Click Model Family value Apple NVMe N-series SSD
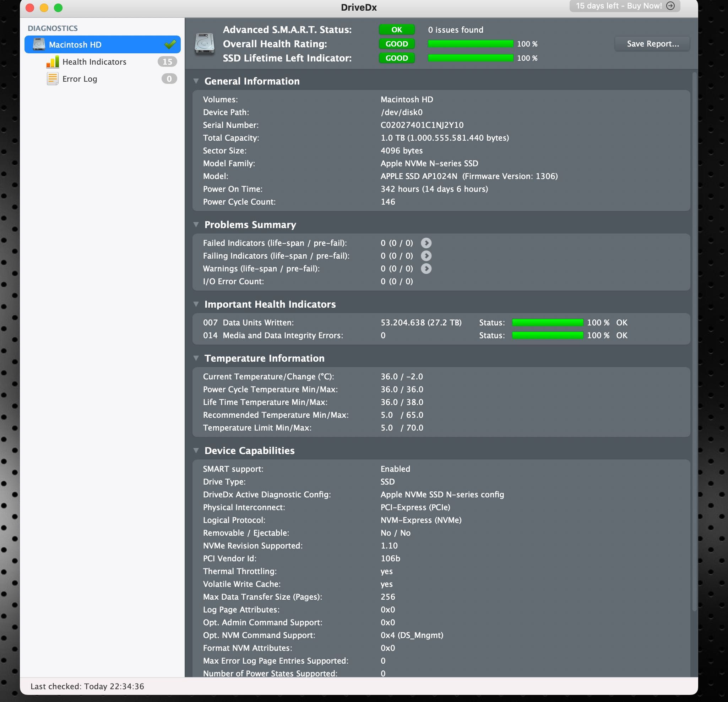The image size is (728, 702). point(429,163)
